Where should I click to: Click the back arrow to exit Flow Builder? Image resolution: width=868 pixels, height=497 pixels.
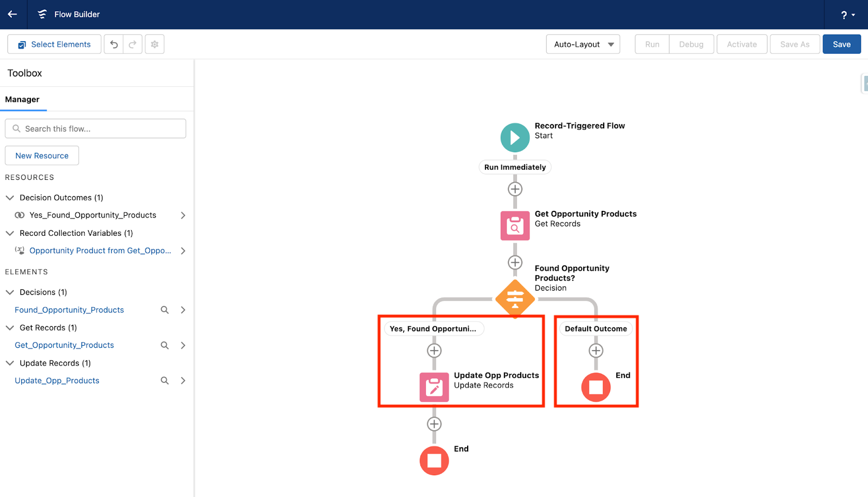click(x=12, y=15)
